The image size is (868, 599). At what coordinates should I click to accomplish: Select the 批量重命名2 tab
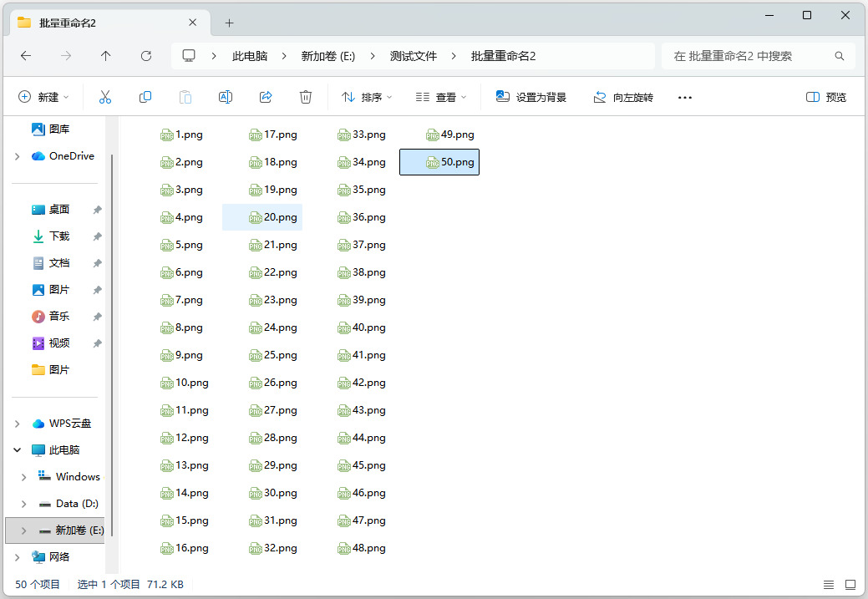(x=110, y=23)
